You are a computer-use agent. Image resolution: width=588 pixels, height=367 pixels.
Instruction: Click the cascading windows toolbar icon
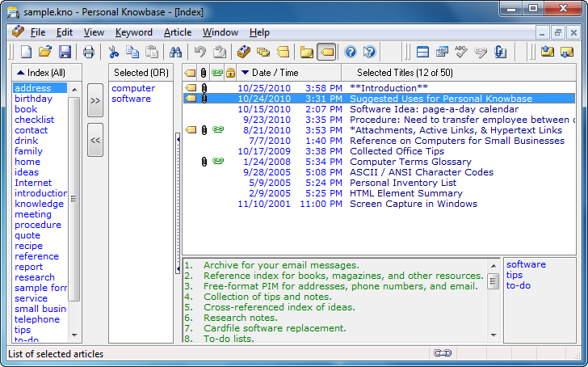pyautogui.click(x=442, y=52)
